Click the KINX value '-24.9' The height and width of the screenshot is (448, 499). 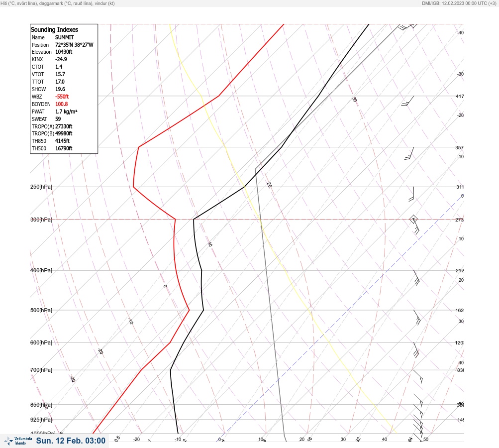(x=61, y=59)
